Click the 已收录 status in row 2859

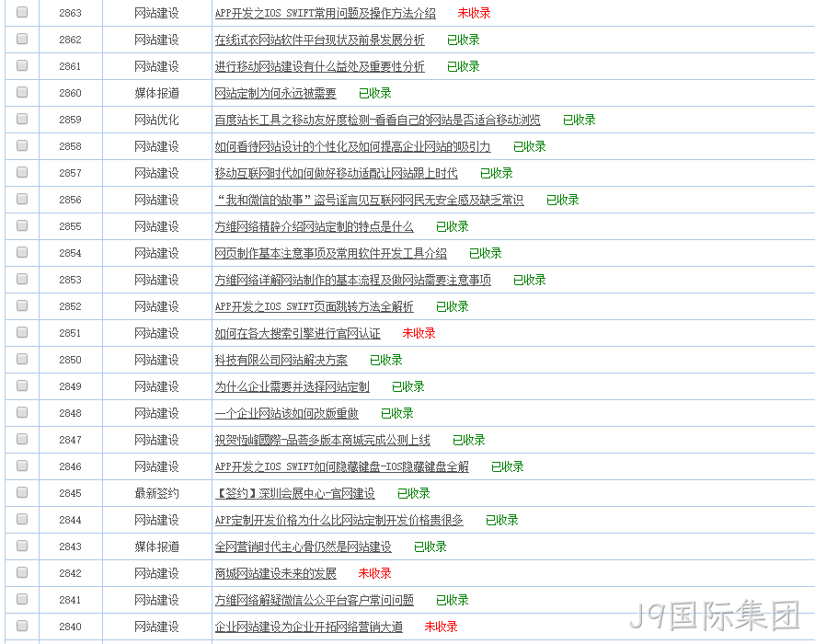pyautogui.click(x=579, y=121)
